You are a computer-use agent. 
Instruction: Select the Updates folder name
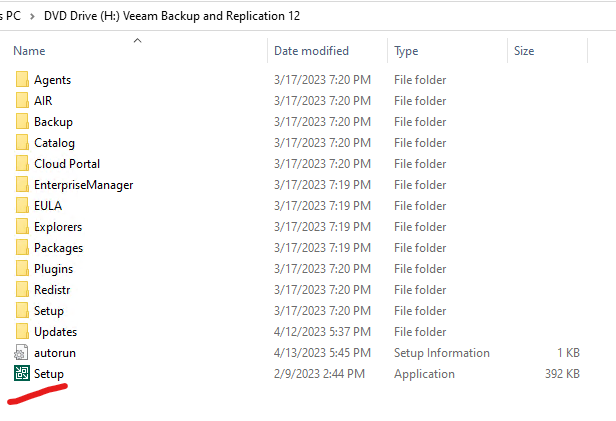pos(55,332)
